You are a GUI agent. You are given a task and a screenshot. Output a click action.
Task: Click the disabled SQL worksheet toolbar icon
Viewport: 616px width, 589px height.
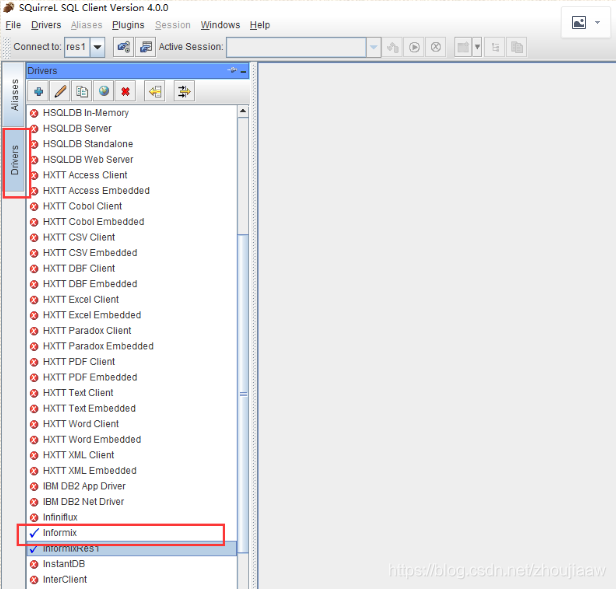tap(463, 47)
